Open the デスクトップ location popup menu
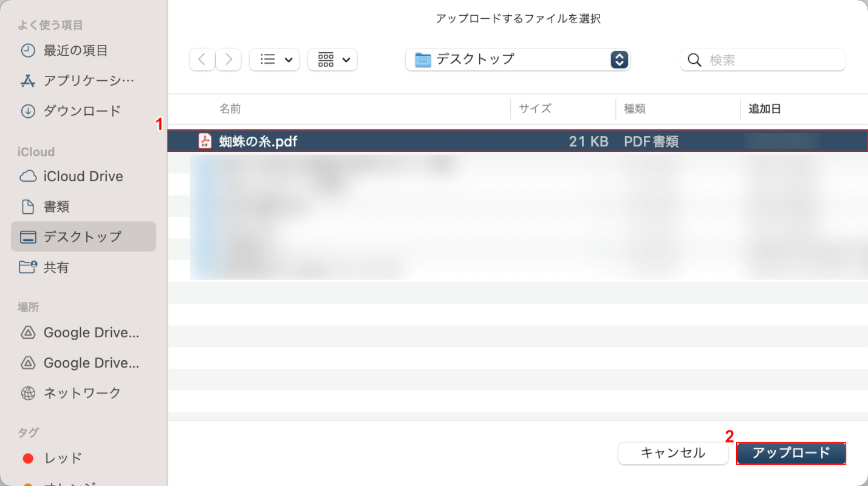The height and width of the screenshot is (486, 868). point(518,60)
